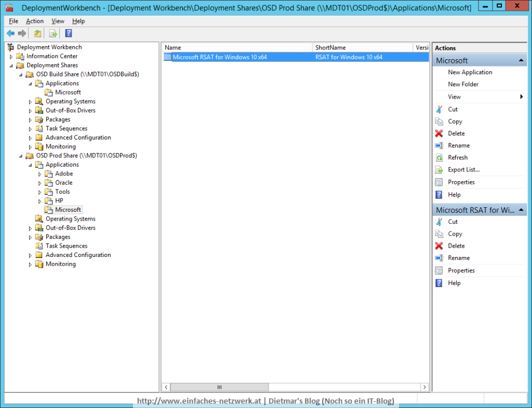Click the Forward arrow toolbar icon

(x=22, y=33)
